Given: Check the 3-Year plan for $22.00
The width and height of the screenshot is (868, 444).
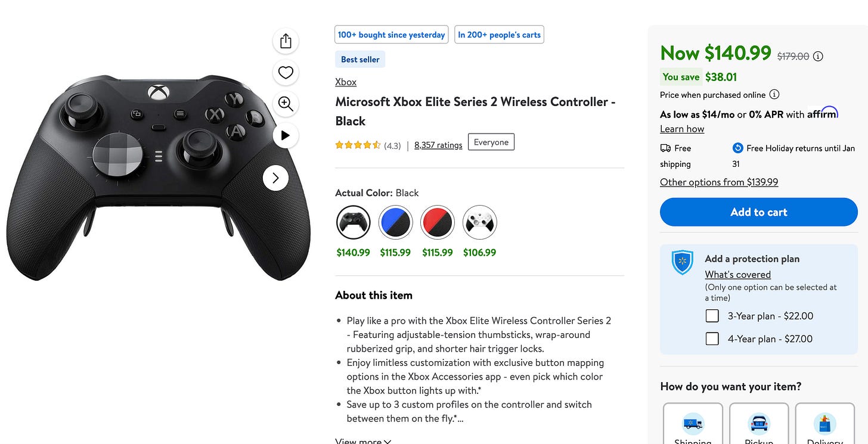Looking at the screenshot, I should pyautogui.click(x=712, y=316).
